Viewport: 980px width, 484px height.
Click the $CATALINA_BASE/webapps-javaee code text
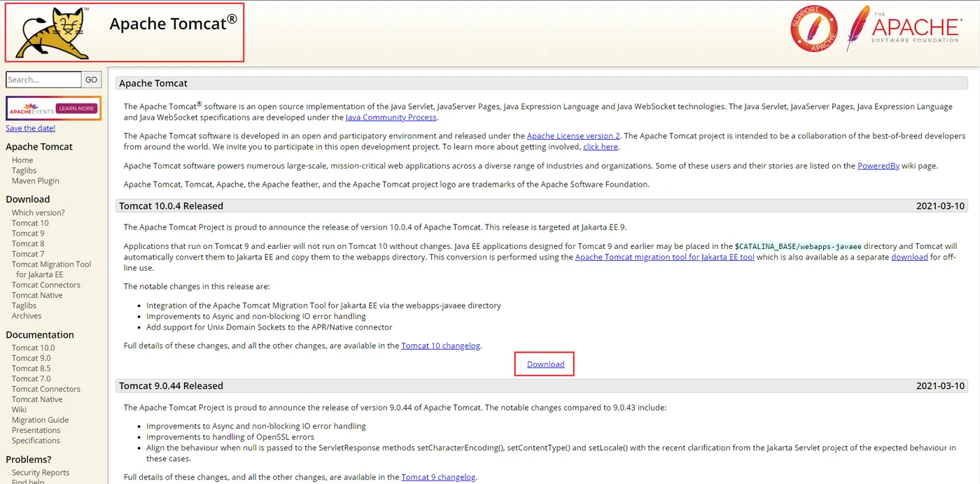(798, 247)
